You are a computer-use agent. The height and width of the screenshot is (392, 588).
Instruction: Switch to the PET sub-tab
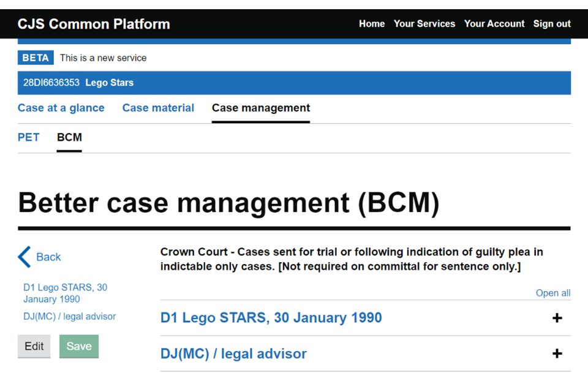click(29, 137)
